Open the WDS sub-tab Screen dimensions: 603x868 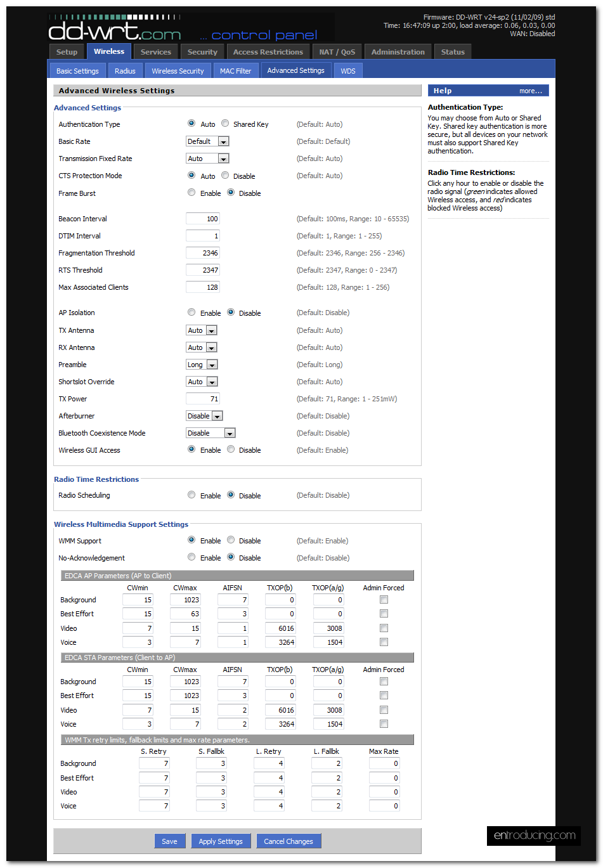(x=348, y=71)
